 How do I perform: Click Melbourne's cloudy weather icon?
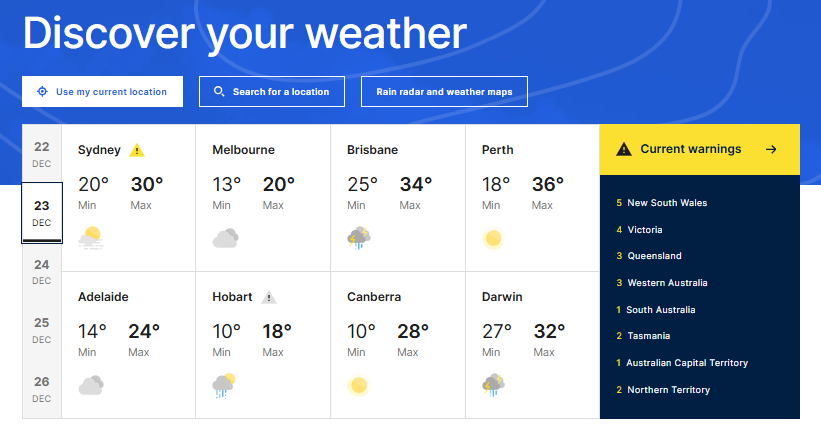(225, 238)
